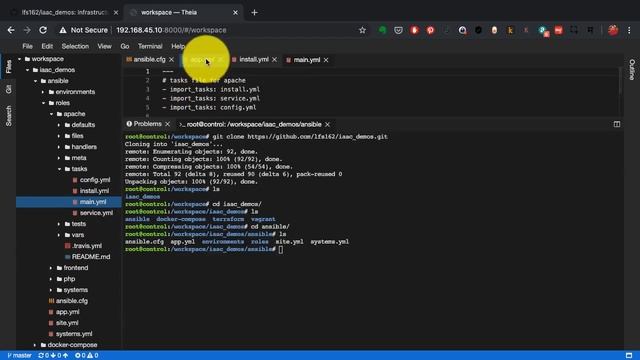Open the Pinterest browser extension icon

[x=430, y=30]
